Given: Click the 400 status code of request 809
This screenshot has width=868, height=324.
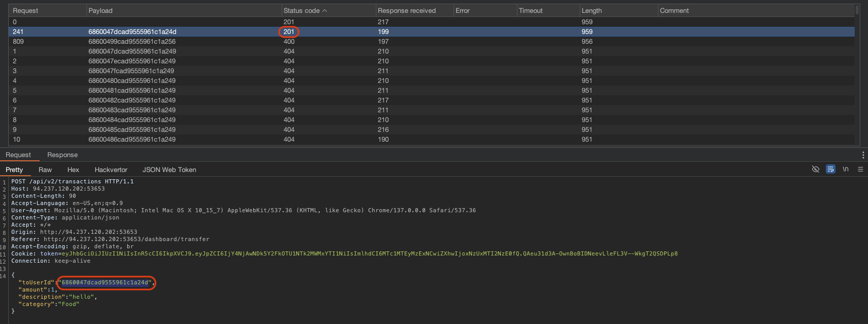Looking at the screenshot, I should [x=289, y=41].
